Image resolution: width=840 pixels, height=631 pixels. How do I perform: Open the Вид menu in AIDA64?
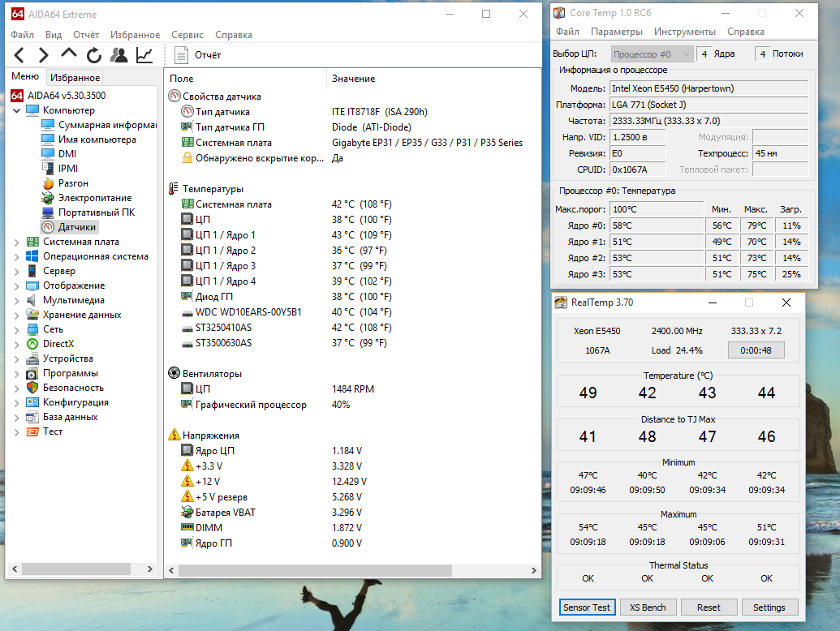click(53, 35)
